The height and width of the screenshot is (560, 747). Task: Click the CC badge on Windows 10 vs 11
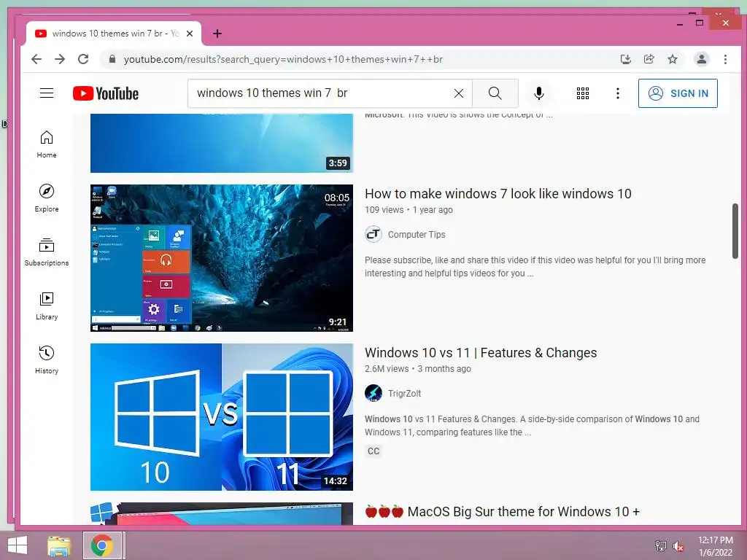[x=373, y=451]
